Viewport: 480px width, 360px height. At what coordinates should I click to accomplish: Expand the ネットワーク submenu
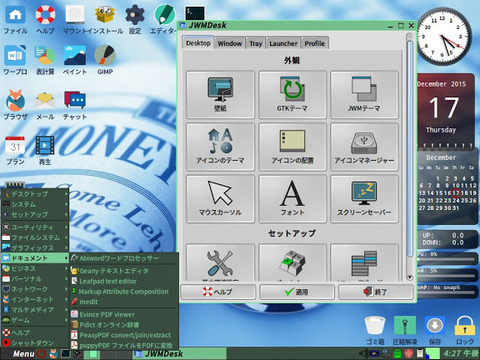pyautogui.click(x=35, y=289)
